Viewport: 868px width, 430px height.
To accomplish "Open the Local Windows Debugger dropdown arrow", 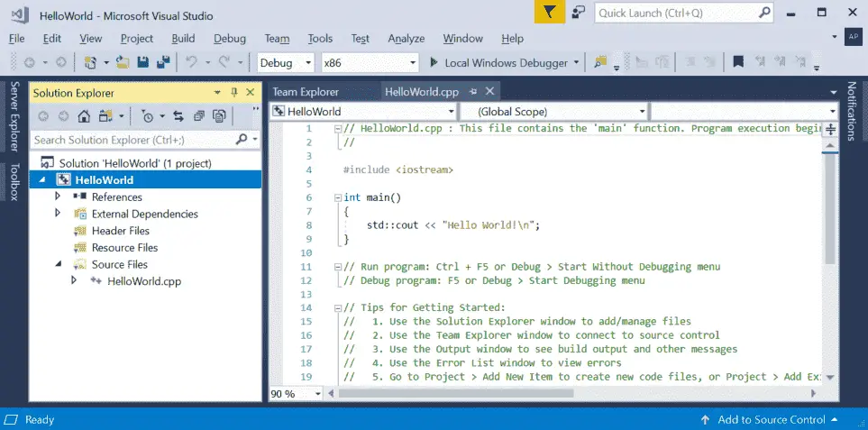I will [x=576, y=62].
